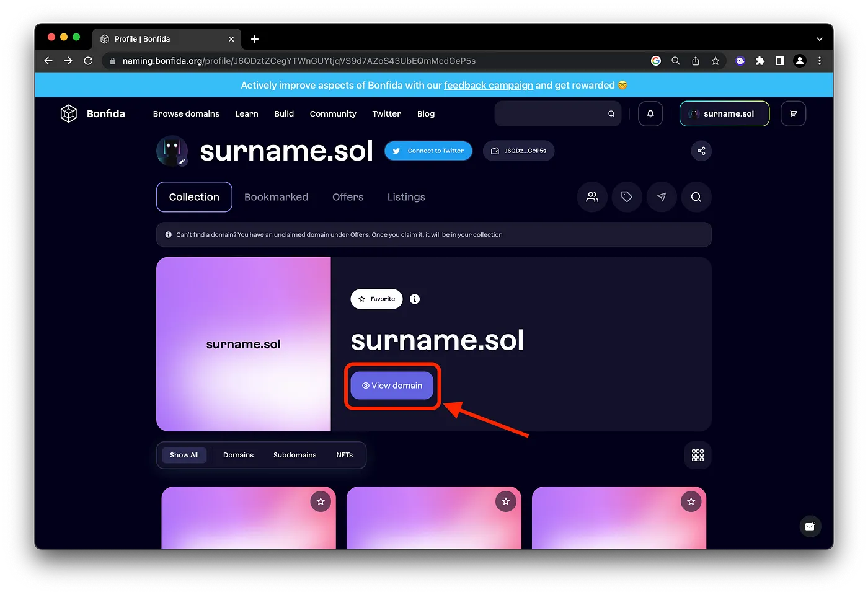Open the Chrome three-dot menu
The image size is (868, 595).
(x=820, y=61)
